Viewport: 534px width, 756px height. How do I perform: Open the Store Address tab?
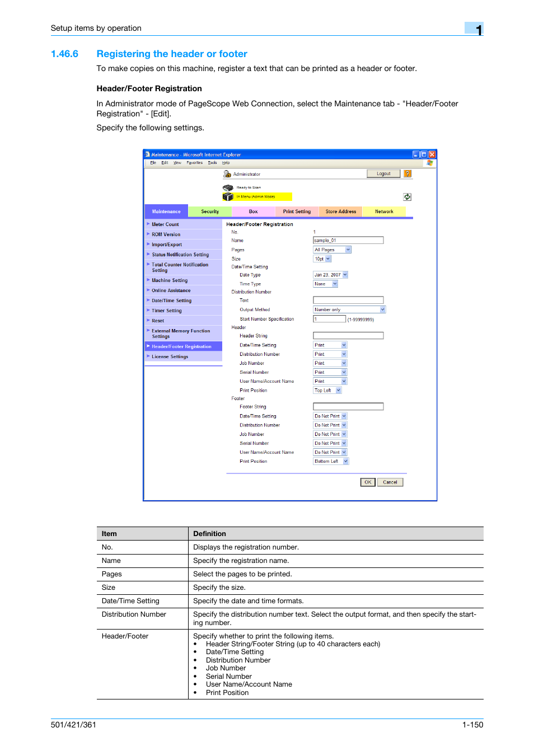(340, 212)
